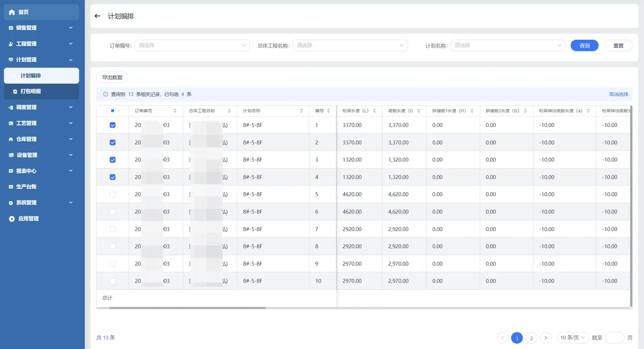
Task: Click the 导出数据 export button
Action: [112, 77]
